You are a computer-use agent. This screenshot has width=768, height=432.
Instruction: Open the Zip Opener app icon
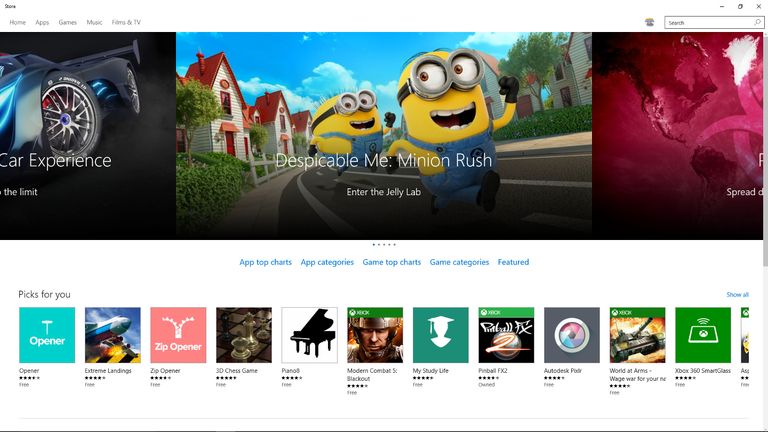click(x=178, y=335)
